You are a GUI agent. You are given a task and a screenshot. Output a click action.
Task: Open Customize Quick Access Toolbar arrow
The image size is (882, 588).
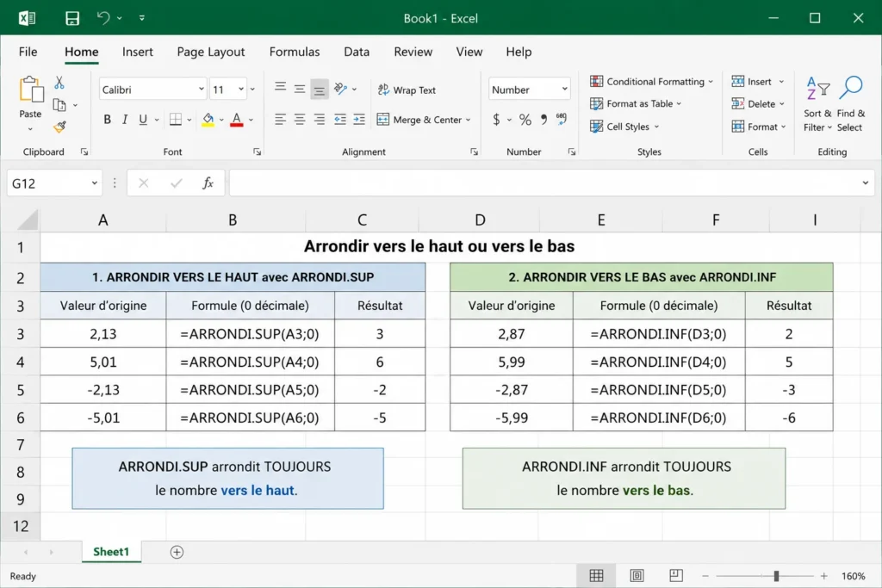coord(142,18)
